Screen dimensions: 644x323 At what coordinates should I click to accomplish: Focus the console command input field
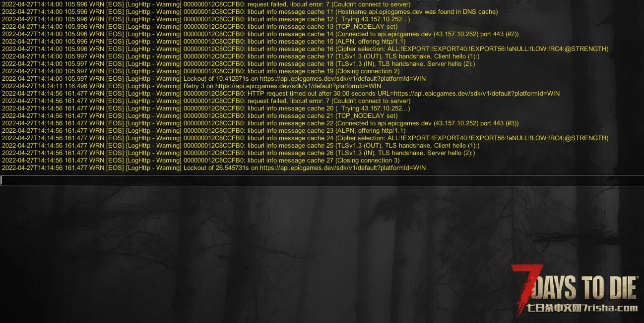tap(322, 180)
